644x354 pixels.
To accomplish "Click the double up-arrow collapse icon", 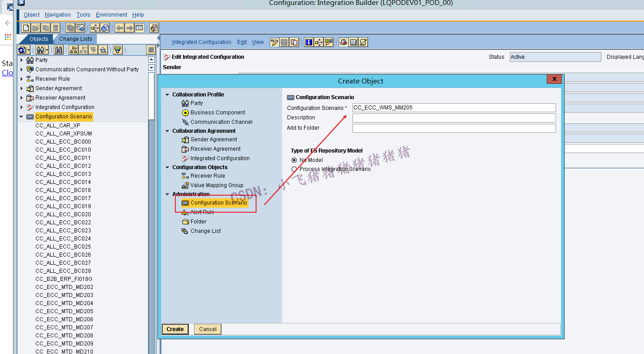I will 103,50.
